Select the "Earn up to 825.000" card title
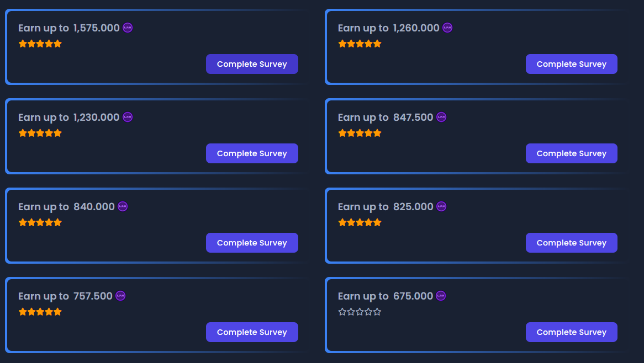Screen dimensions: 644x363 (386, 207)
